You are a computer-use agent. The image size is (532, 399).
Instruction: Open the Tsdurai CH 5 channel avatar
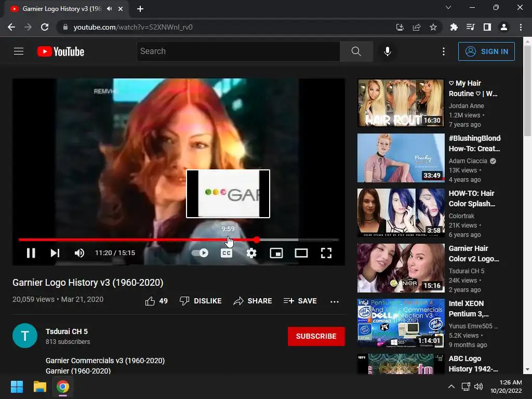coord(25,336)
